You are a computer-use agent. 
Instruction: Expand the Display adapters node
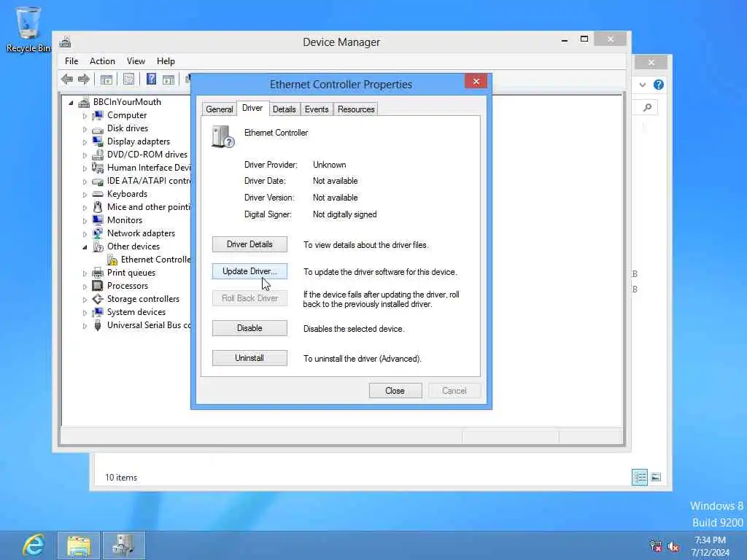tap(85, 142)
